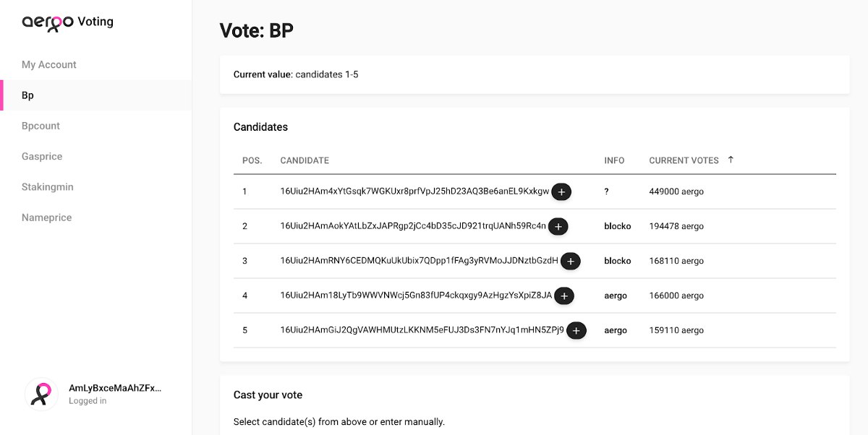Click logged in account address AmLyBxce
Viewport: 868px width, 435px height.
click(x=115, y=388)
